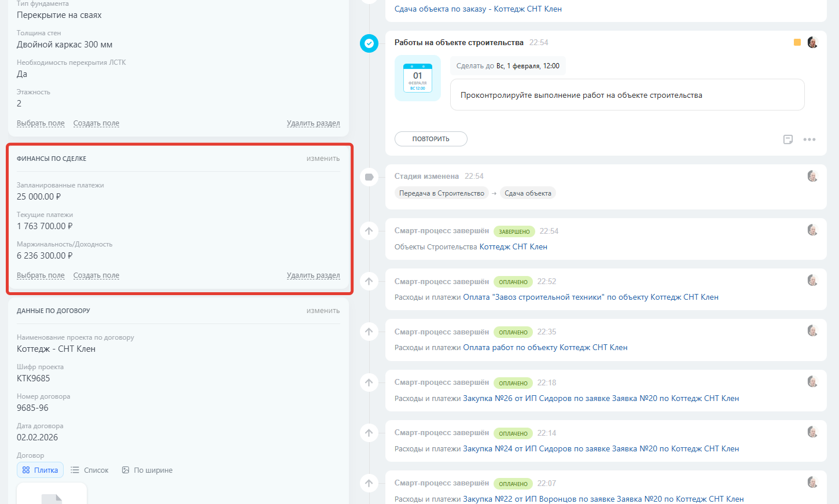
Task: Switch contract view to По ширине
Action: (x=148, y=470)
